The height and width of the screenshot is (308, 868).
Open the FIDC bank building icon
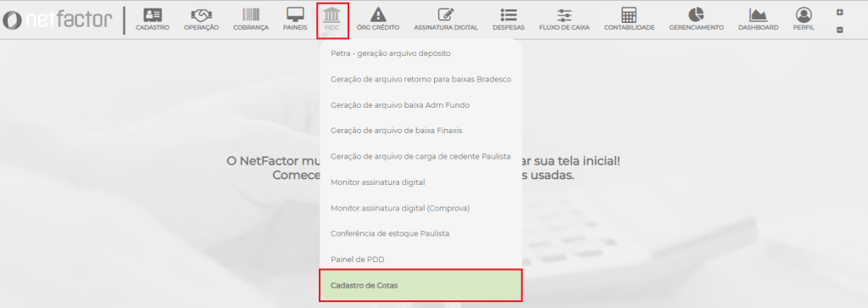click(x=332, y=15)
